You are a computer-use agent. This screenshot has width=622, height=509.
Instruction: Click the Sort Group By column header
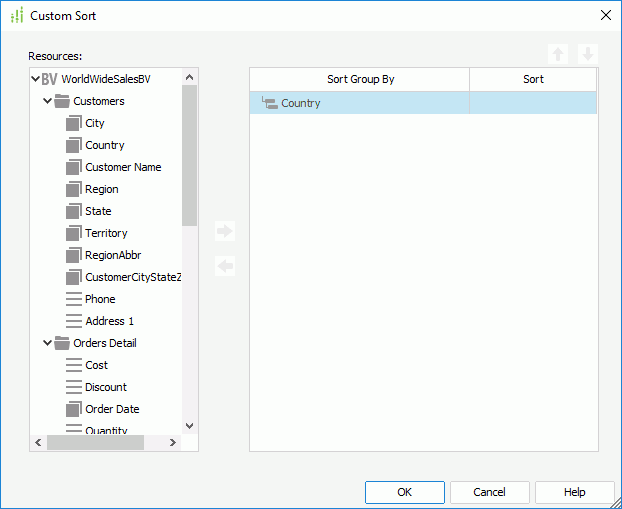click(x=359, y=79)
